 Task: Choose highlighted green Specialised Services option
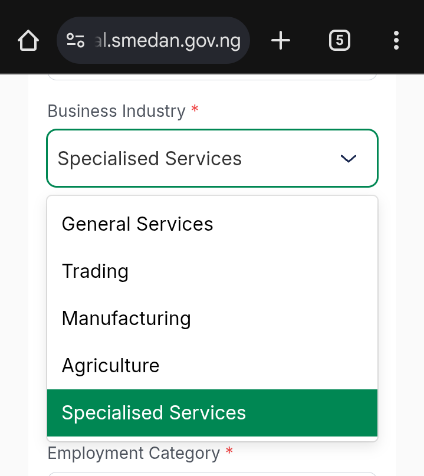tap(212, 413)
